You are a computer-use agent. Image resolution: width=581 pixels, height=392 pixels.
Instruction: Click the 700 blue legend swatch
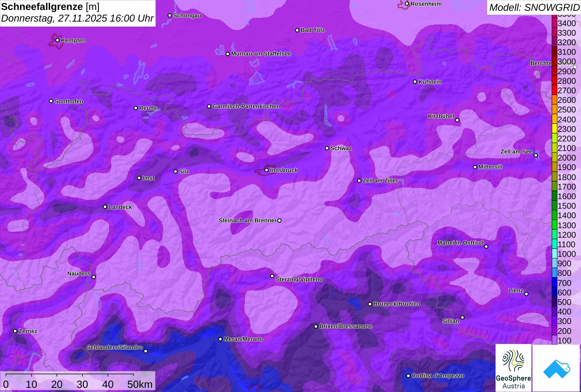point(554,282)
